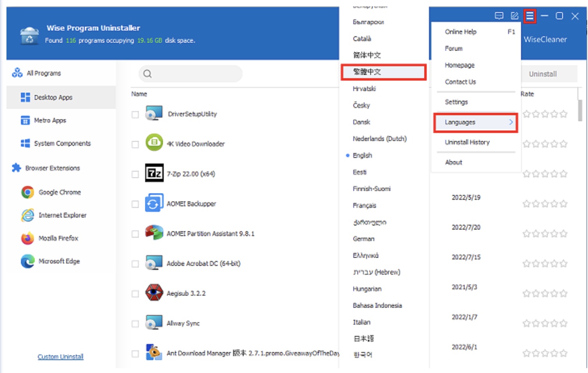Click the Microsoft Edge icon
The height and width of the screenshot is (373, 588).
(27, 261)
